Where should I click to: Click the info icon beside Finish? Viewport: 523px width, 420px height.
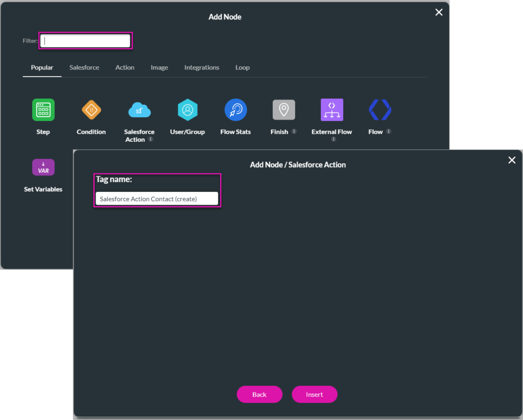[294, 132]
